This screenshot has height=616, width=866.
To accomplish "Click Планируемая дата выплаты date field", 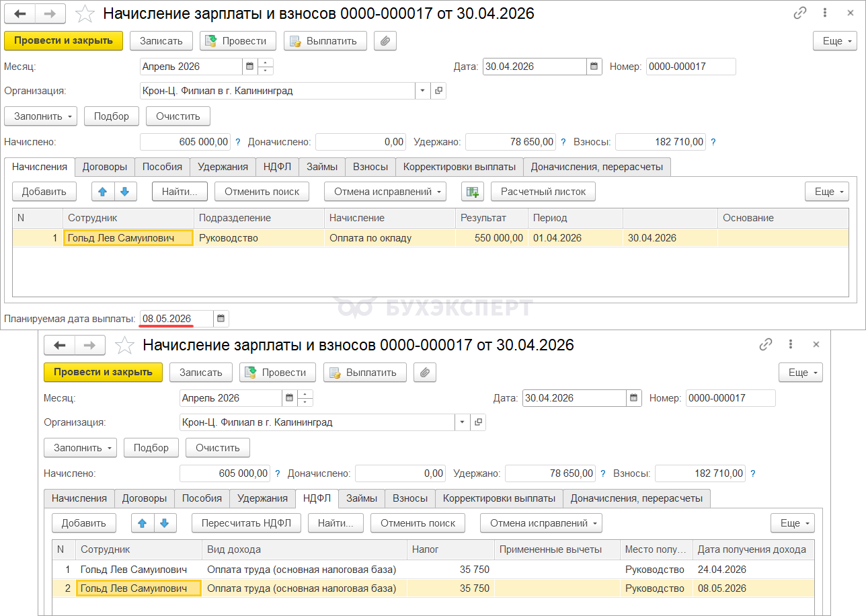I will pos(177,318).
